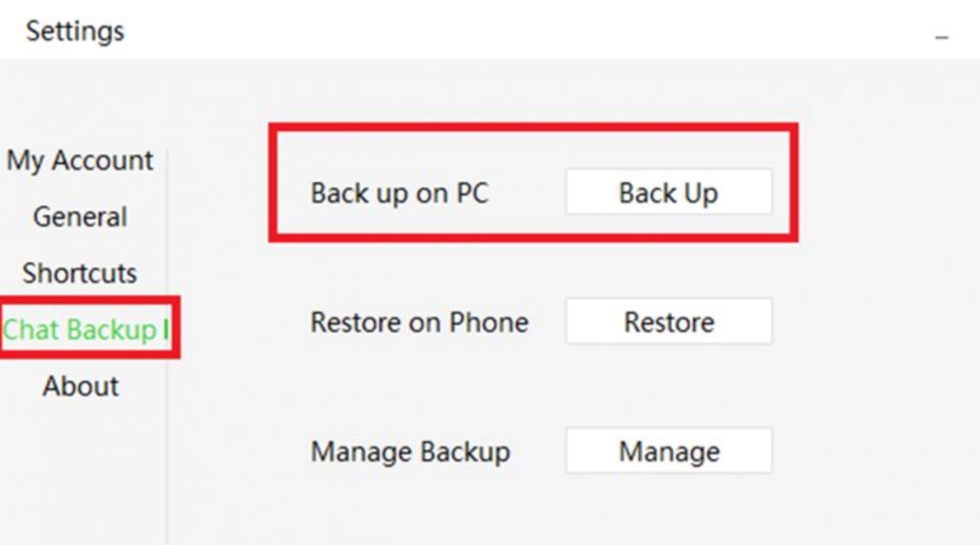This screenshot has width=980, height=545.
Task: Click the Settings window title text
Action: [x=75, y=31]
